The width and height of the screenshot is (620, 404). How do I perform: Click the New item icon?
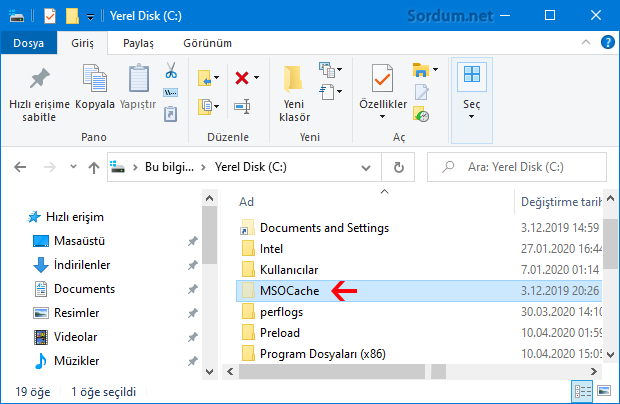(x=327, y=70)
